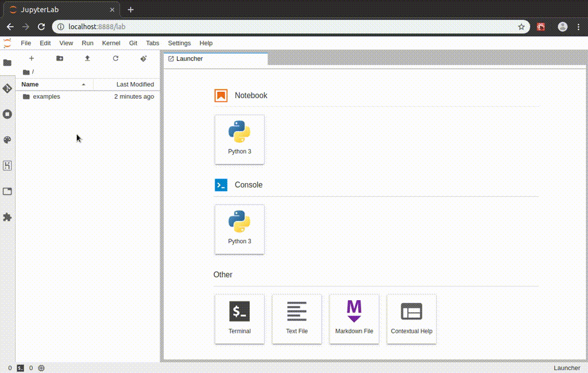Bookmark this page with the star icon
The width and height of the screenshot is (588, 373).
click(521, 26)
